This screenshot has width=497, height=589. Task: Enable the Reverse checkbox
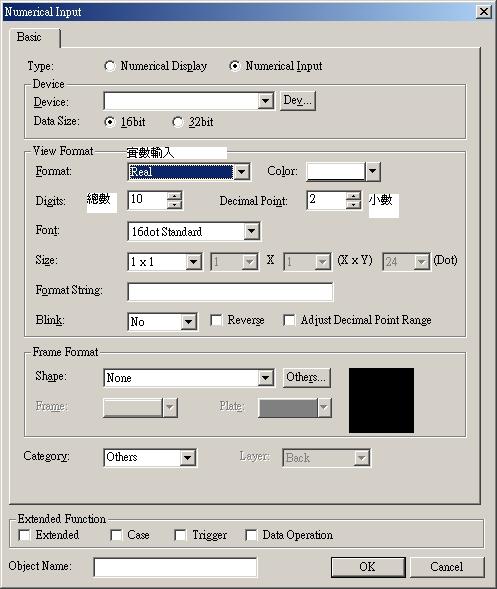(216, 320)
